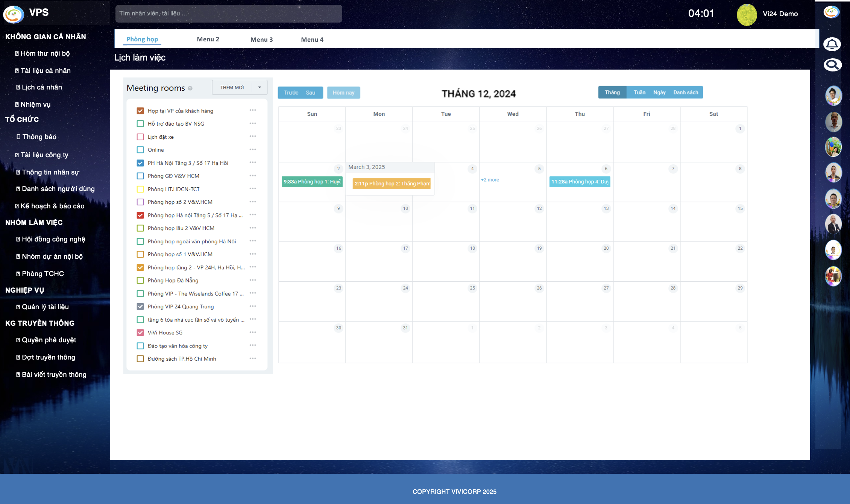Viewport: 850px width, 504px height.
Task: Uncheck ViVi House SG checkbox
Action: [x=140, y=332]
